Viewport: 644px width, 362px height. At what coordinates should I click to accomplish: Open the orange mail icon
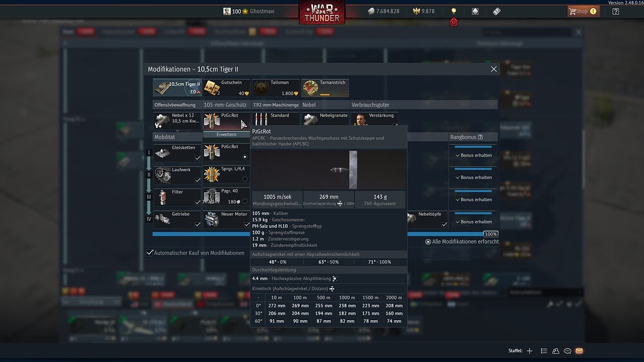[579, 351]
